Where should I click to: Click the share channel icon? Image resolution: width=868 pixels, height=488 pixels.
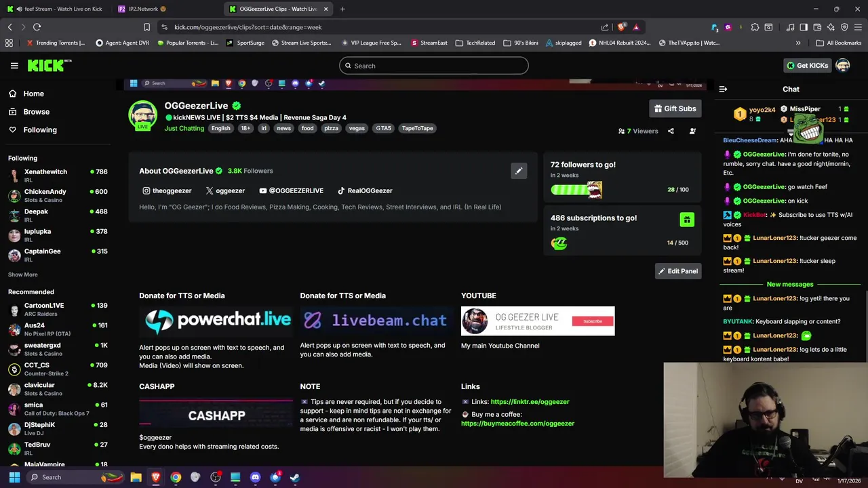tap(671, 131)
